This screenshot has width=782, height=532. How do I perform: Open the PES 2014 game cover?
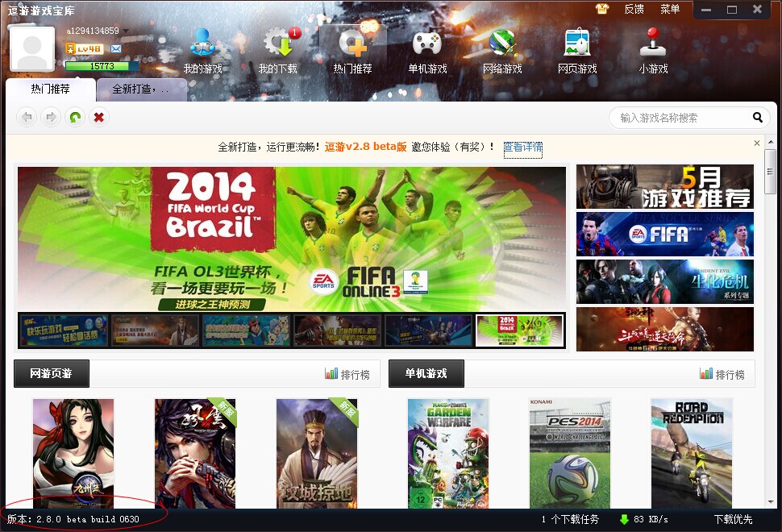570,453
